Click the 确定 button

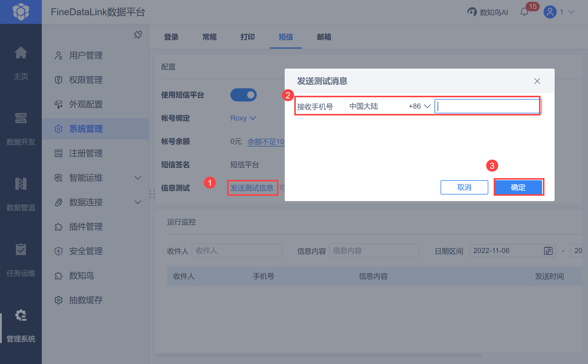coord(518,187)
